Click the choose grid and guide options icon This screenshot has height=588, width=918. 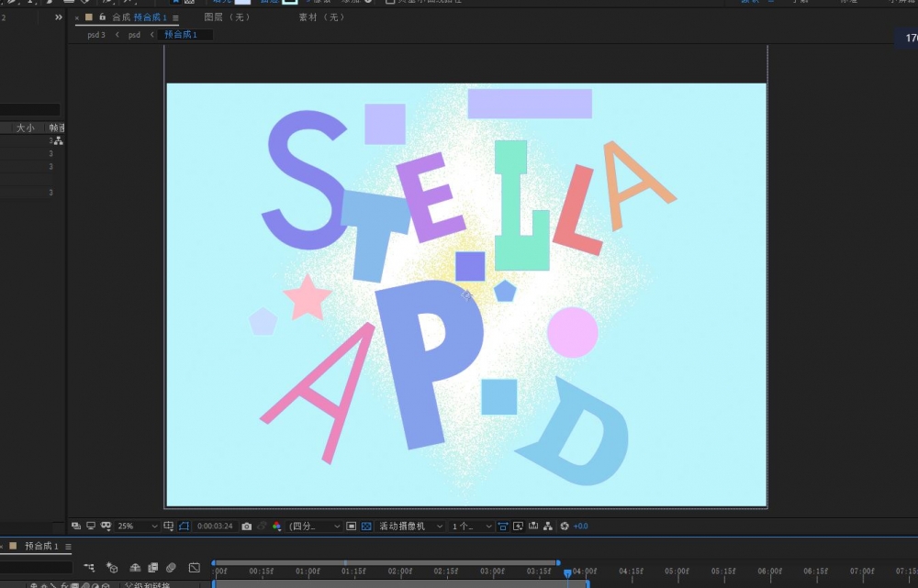click(168, 527)
